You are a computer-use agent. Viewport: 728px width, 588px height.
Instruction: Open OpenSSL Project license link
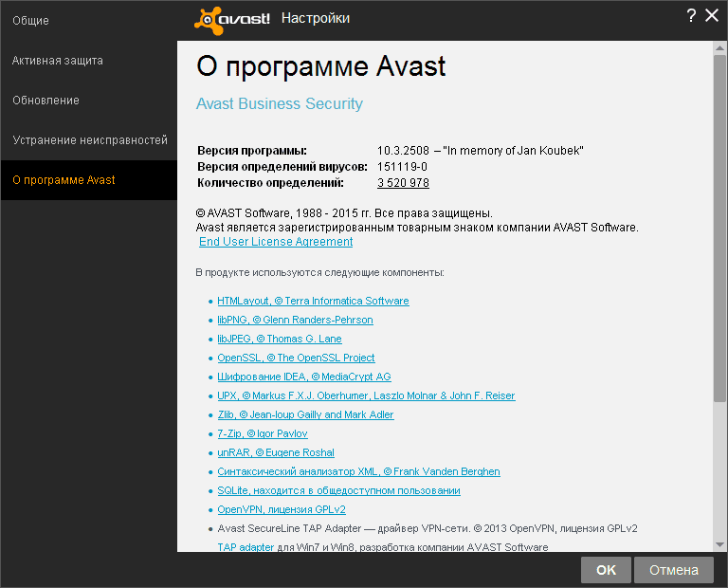296,358
